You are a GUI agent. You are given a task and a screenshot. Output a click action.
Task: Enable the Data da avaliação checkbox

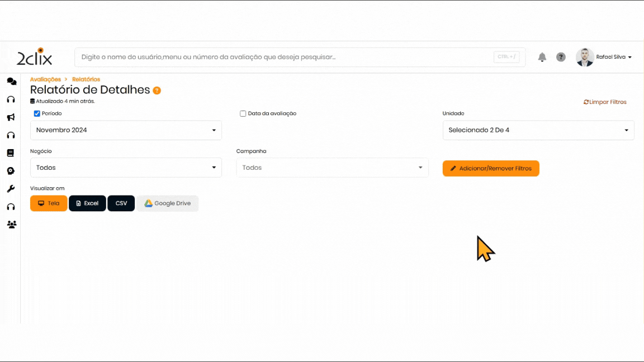(243, 113)
